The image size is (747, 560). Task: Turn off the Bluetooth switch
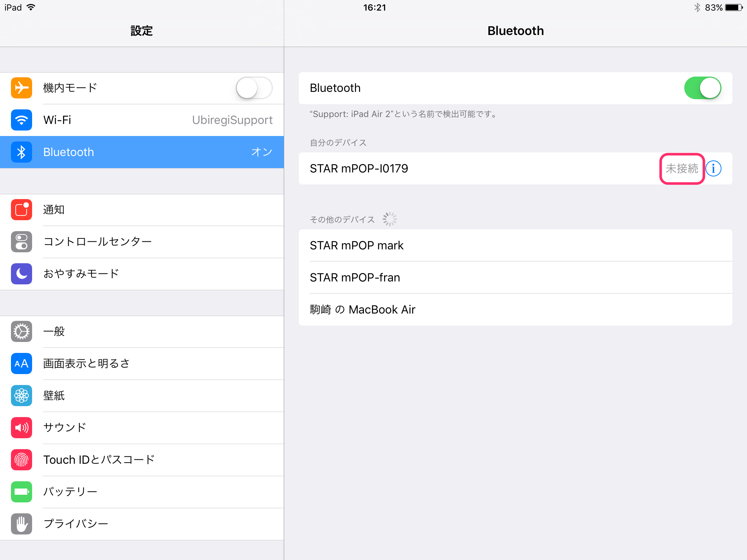(703, 88)
